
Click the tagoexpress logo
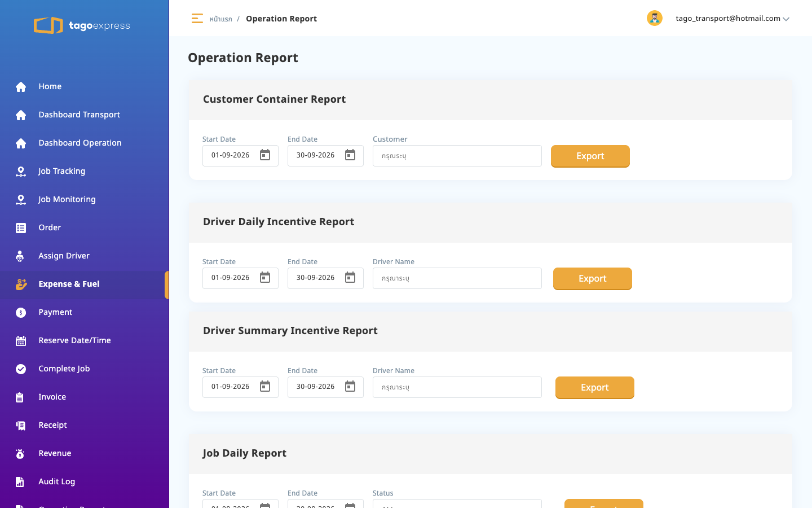82,25
